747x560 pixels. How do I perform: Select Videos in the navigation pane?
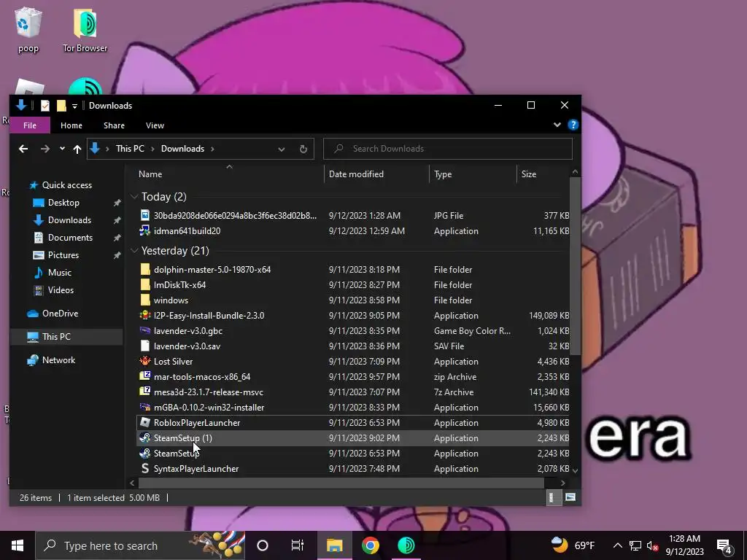61,290
